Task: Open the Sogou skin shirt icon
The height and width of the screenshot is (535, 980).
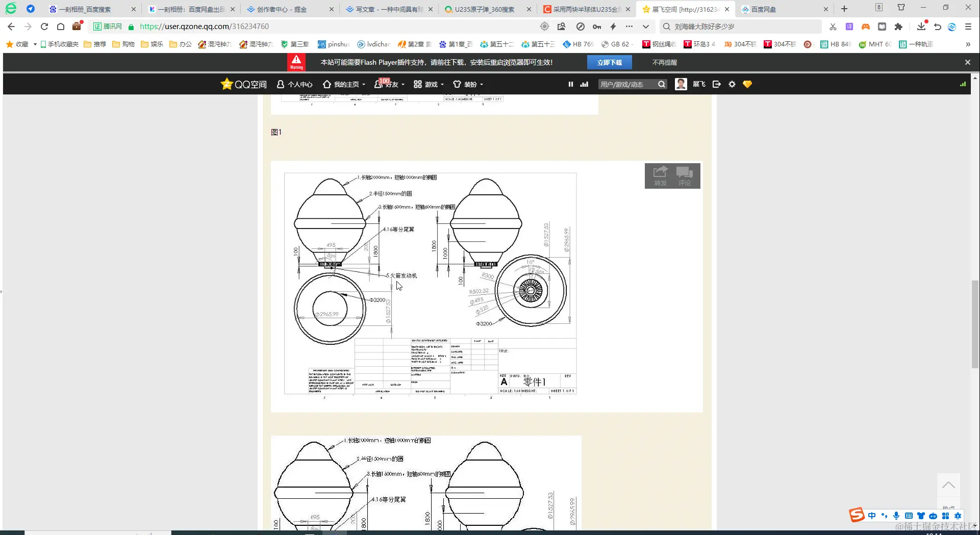Action: (921, 516)
